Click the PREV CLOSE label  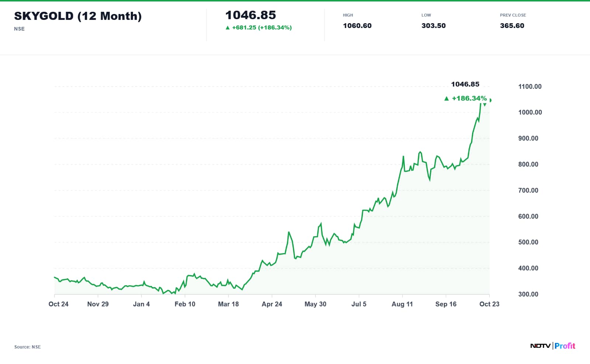513,15
